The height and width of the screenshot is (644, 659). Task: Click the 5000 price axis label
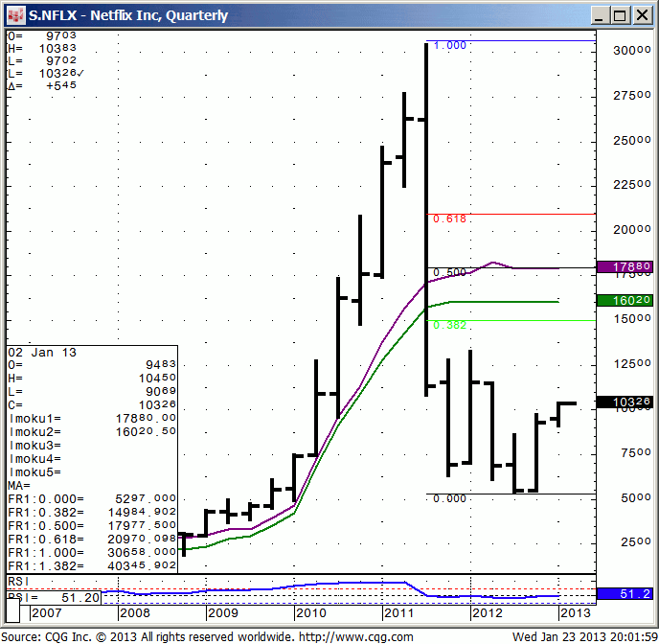click(636, 497)
